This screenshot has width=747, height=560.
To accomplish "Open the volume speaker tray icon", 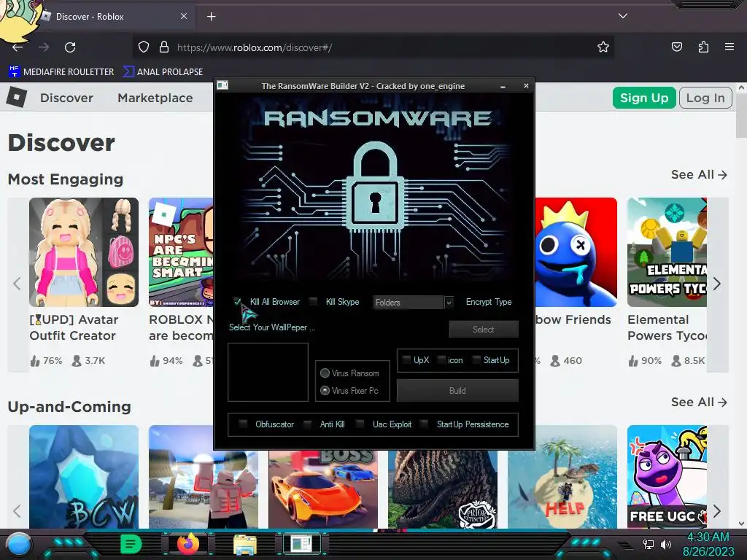I will point(666,544).
